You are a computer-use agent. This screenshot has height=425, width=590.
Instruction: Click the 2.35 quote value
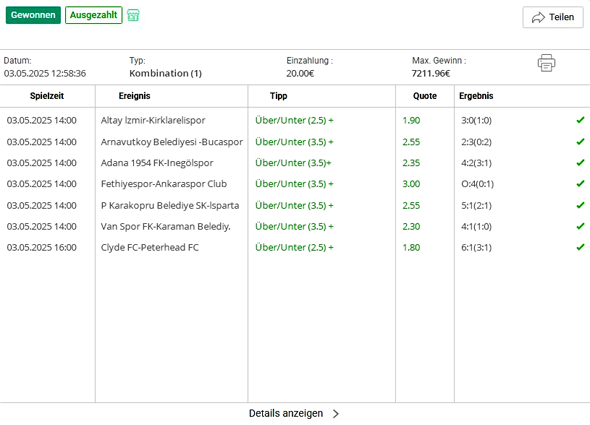point(411,163)
